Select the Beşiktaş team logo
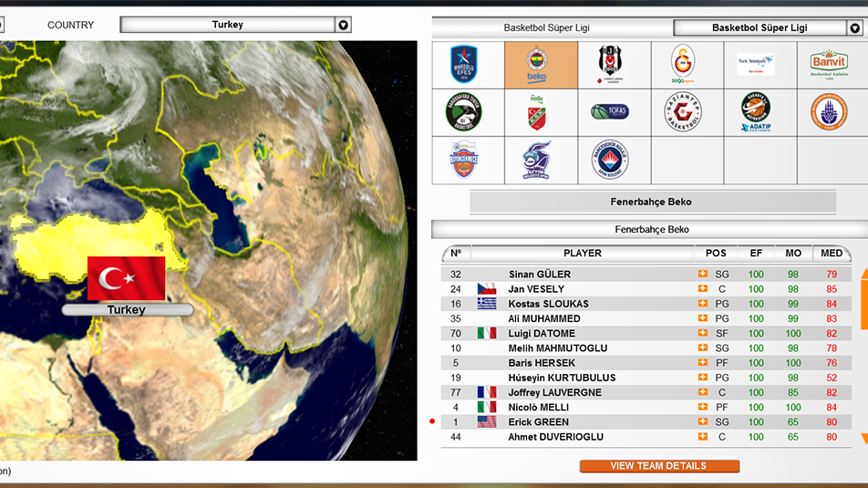The width and height of the screenshot is (868, 488). pyautogui.click(x=610, y=64)
